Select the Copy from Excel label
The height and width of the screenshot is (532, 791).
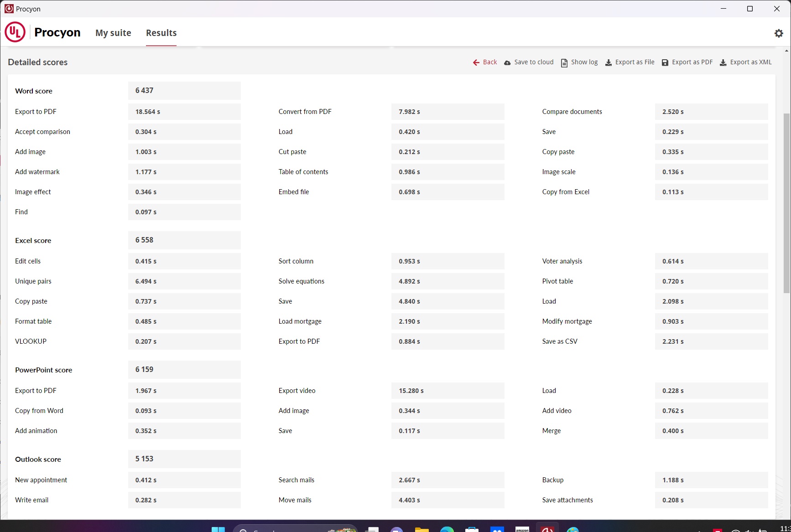(x=566, y=192)
